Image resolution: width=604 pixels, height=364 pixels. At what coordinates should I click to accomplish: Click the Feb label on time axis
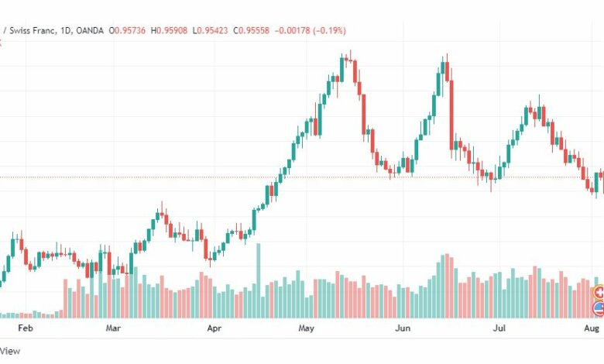click(x=26, y=328)
